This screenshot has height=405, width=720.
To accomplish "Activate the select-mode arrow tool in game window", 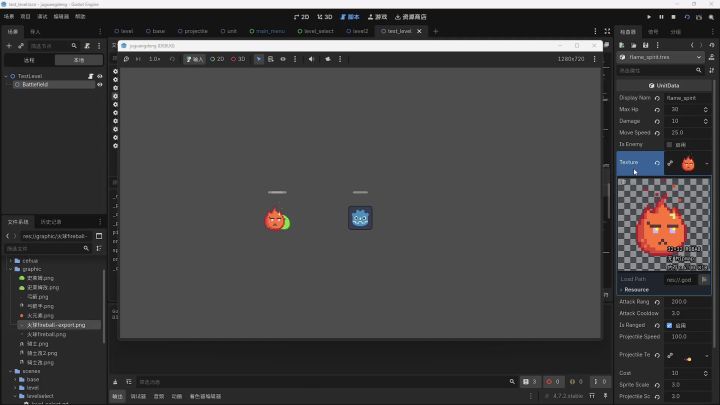I will (x=259, y=59).
